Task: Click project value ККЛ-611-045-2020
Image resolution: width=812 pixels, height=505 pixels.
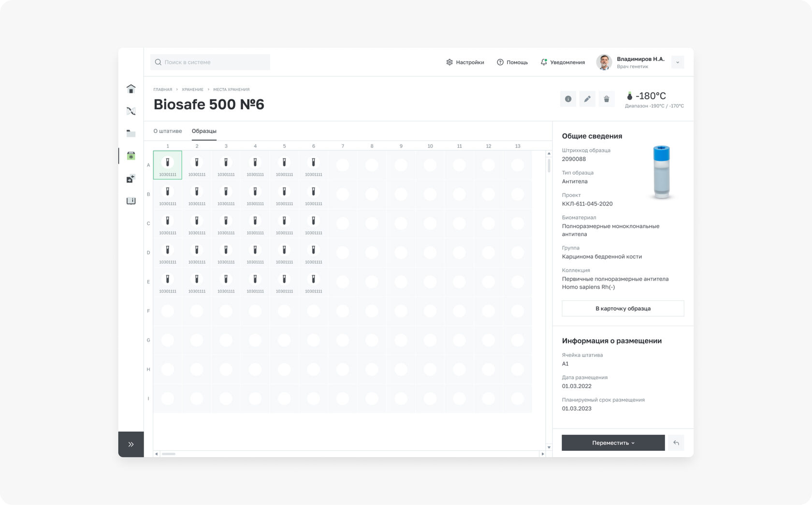Action: (x=587, y=204)
